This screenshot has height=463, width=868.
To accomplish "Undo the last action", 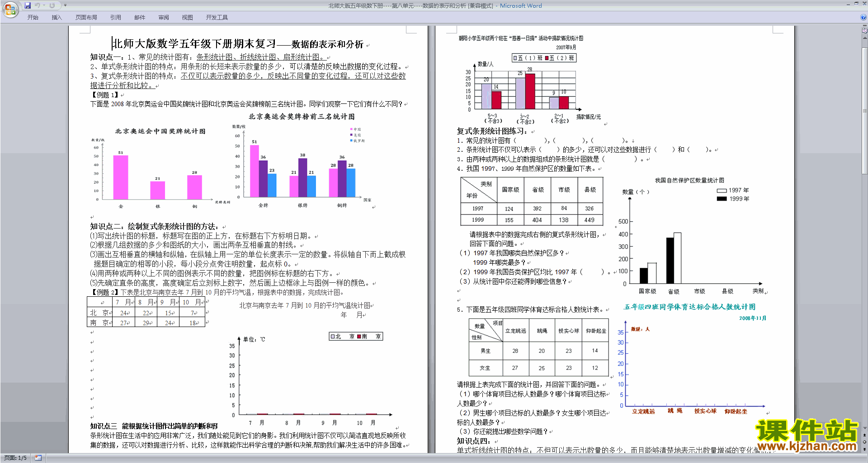I will coord(37,5).
